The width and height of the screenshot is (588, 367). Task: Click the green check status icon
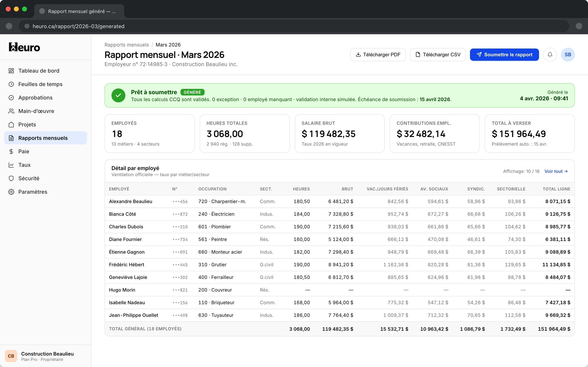coord(118,95)
